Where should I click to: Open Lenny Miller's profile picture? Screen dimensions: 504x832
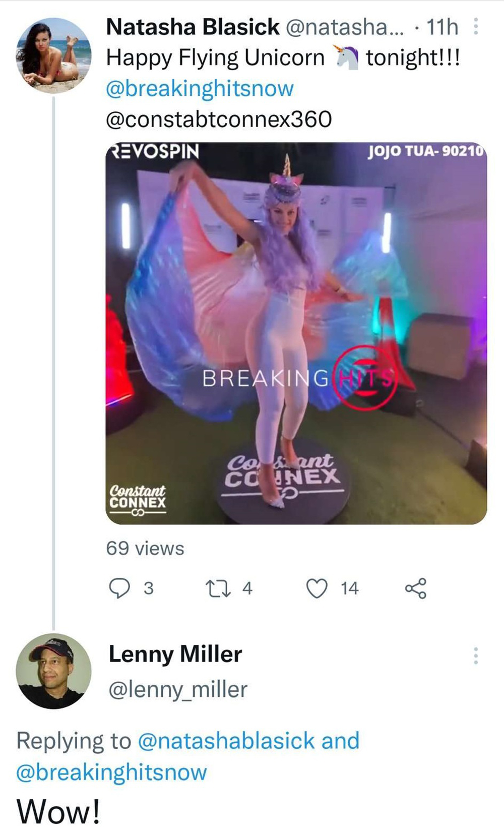click(x=53, y=671)
